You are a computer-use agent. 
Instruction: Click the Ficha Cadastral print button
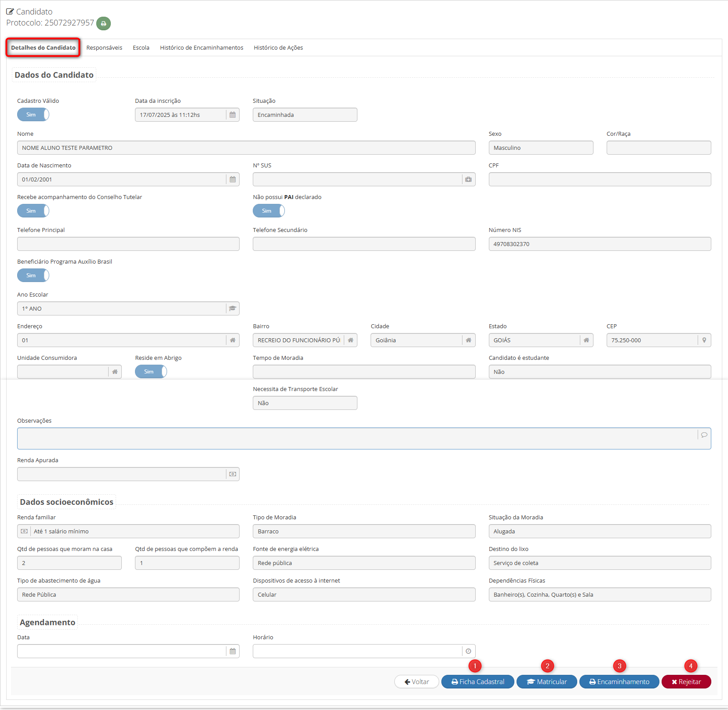[477, 682]
